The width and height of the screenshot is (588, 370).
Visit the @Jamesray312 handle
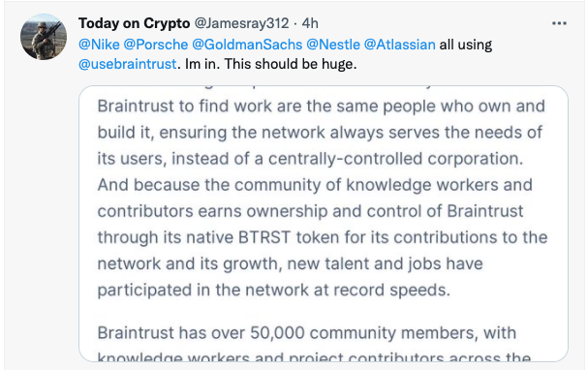click(x=241, y=23)
